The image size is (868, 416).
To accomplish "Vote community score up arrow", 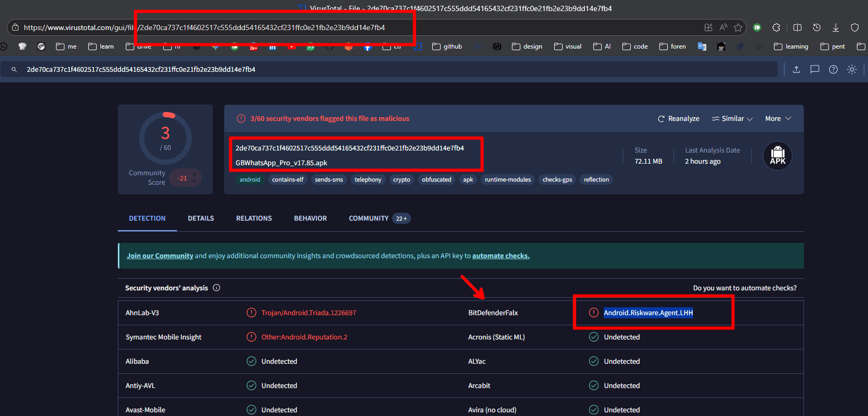I will [194, 175].
